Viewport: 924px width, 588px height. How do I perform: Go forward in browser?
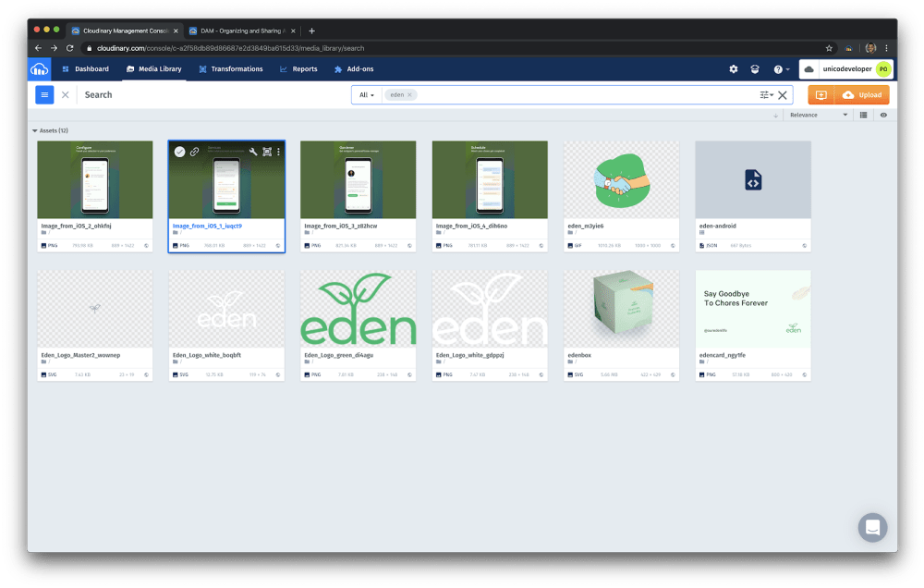54,48
